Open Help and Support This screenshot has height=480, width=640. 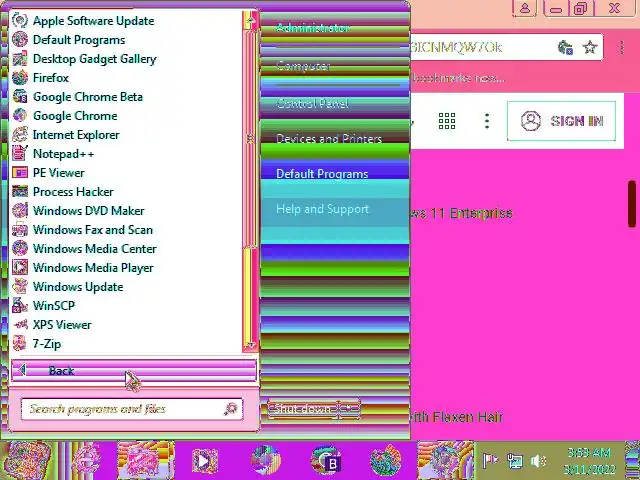(x=322, y=209)
